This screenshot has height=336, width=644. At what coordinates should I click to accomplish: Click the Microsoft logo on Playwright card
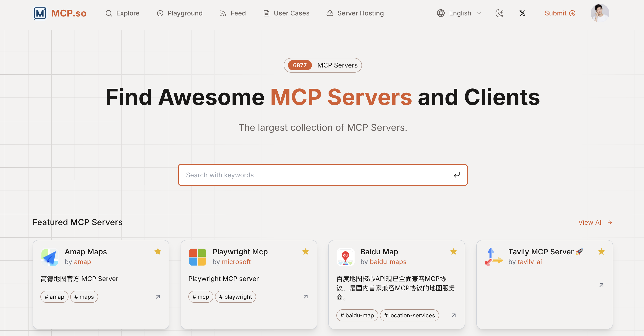pos(197,257)
